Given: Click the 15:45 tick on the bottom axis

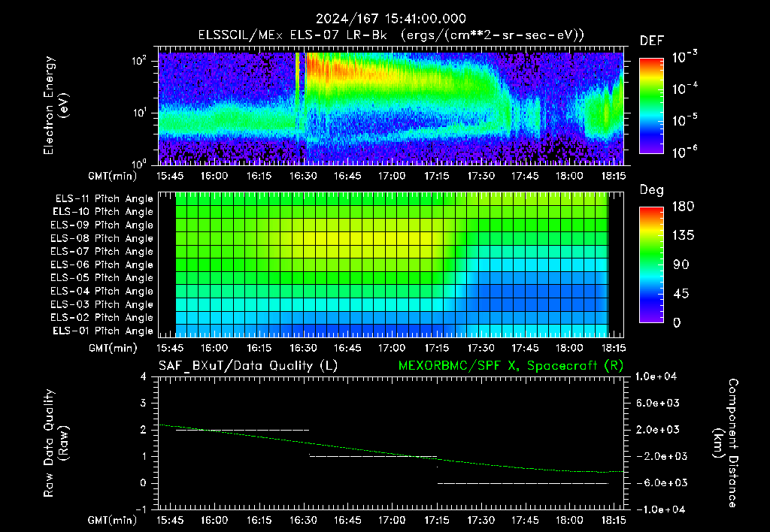Looking at the screenshot, I should (170, 519).
